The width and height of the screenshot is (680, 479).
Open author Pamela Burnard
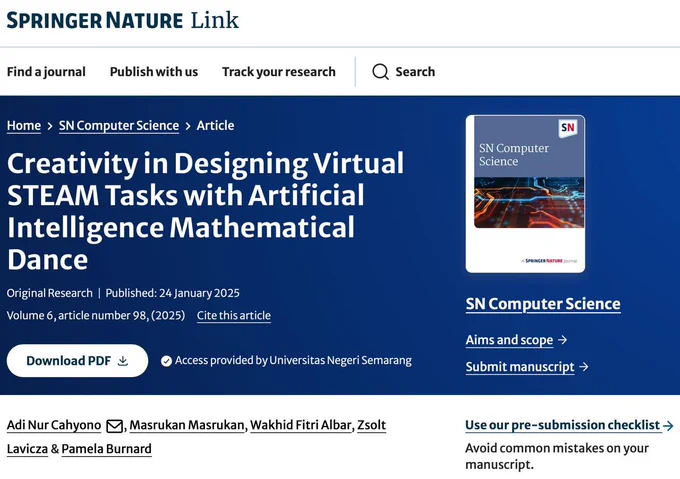[107, 449]
